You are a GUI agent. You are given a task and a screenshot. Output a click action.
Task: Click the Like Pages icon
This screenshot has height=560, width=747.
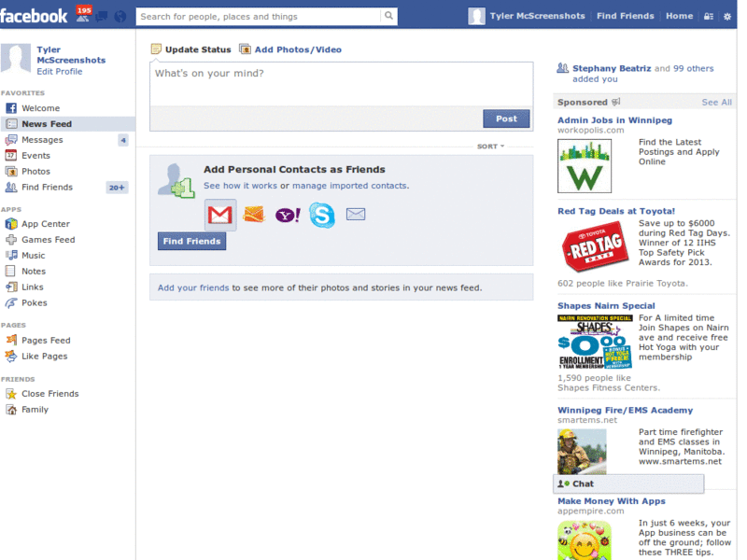11,356
